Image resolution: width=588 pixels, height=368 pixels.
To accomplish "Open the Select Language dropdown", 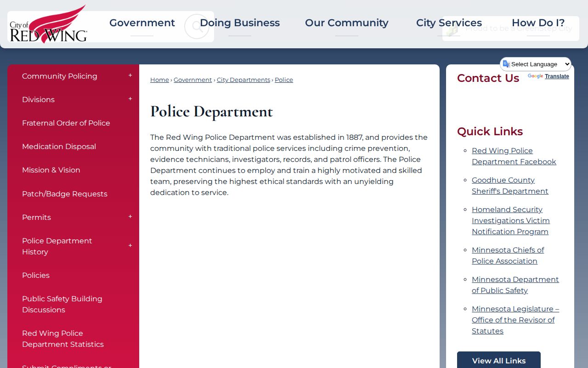I will click(536, 64).
